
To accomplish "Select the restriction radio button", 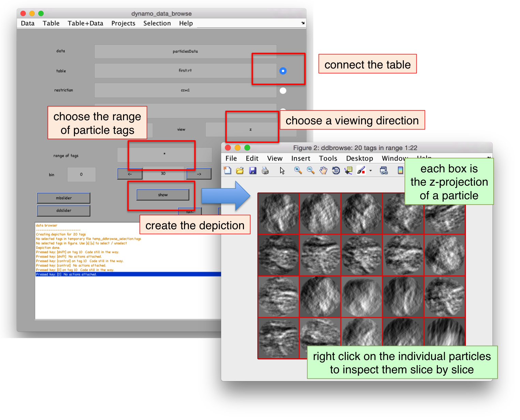I will click(x=283, y=91).
